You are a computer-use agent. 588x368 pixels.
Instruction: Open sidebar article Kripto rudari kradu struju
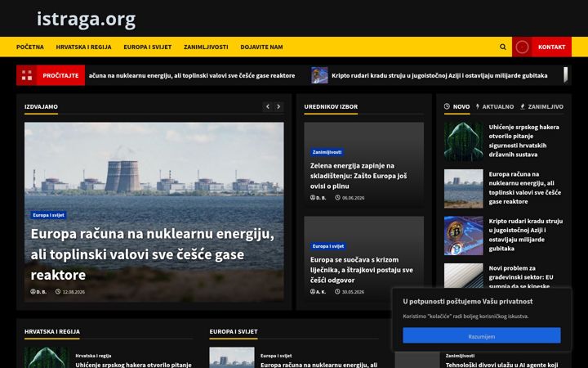pyautogui.click(x=526, y=235)
